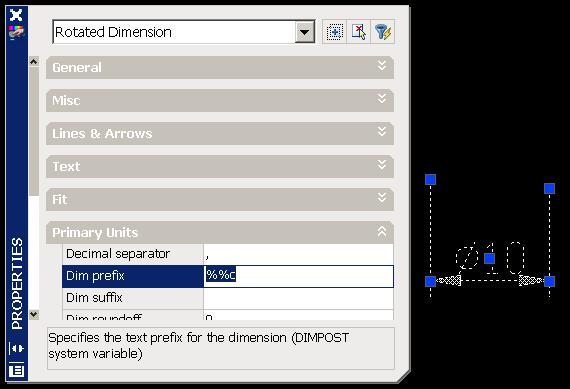This screenshot has width=570, height=389.
Task: Expand the Misc section
Action: (220, 100)
